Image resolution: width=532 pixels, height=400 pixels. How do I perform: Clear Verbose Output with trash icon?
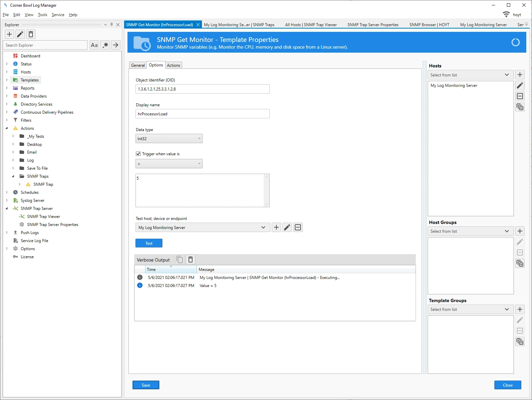191,260
